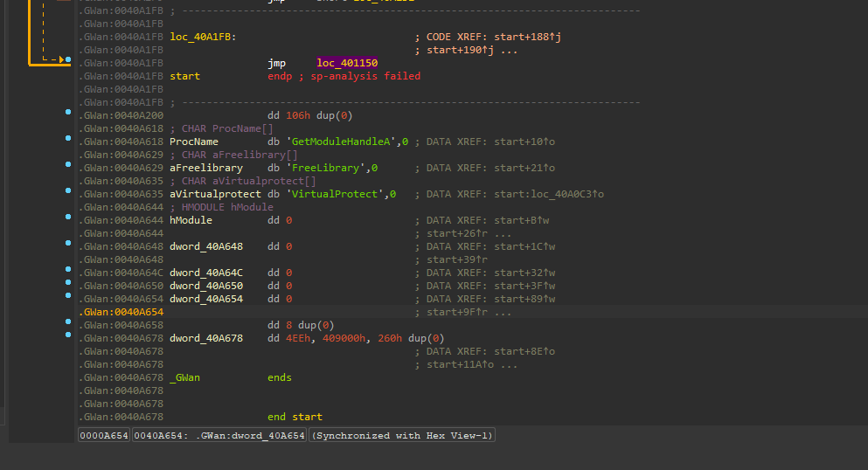Toggle breakpoint dot at address 0040A200
Image resolution: width=868 pixels, height=470 pixels.
pos(68,112)
